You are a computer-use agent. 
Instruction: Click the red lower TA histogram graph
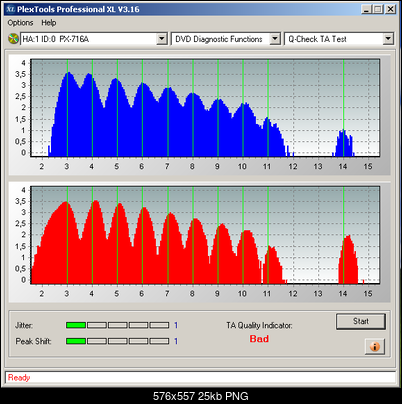point(205,235)
